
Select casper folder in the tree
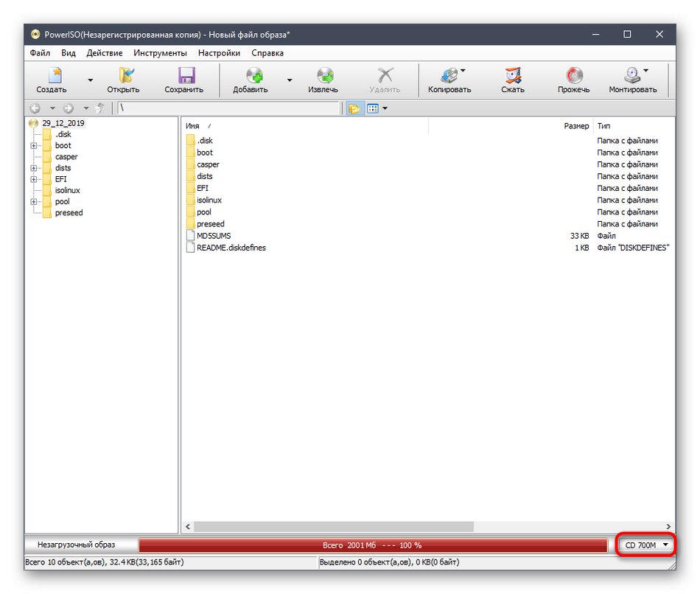pos(66,157)
